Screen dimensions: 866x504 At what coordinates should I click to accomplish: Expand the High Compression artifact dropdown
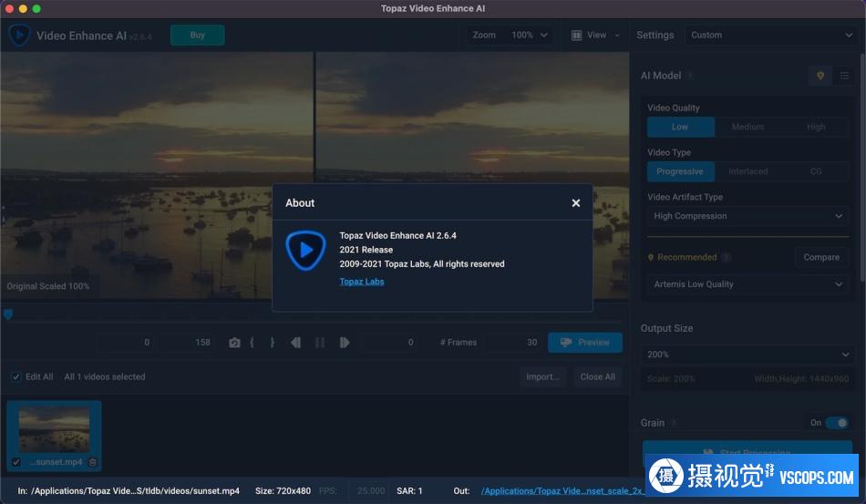747,216
